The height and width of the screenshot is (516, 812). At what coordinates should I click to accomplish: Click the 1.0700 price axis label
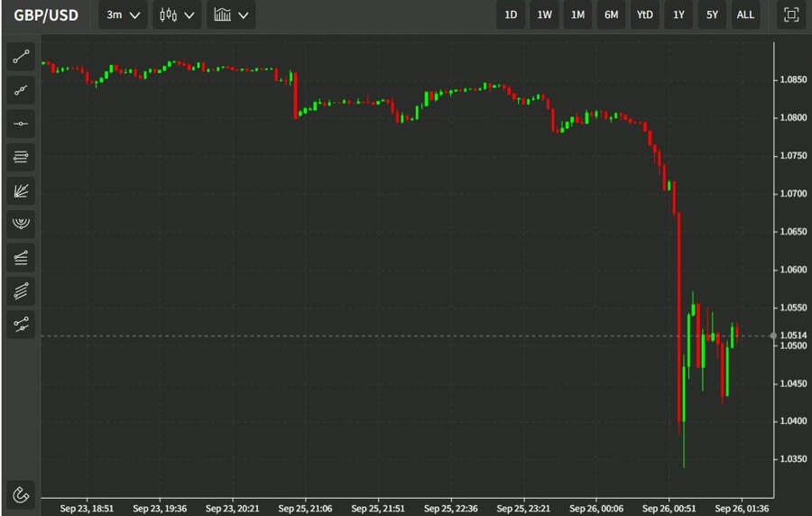pos(793,194)
